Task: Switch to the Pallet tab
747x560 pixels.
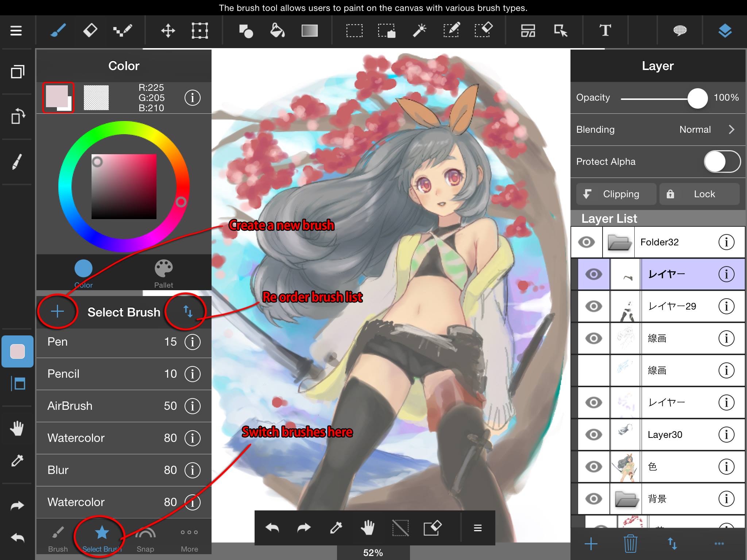Action: (164, 274)
